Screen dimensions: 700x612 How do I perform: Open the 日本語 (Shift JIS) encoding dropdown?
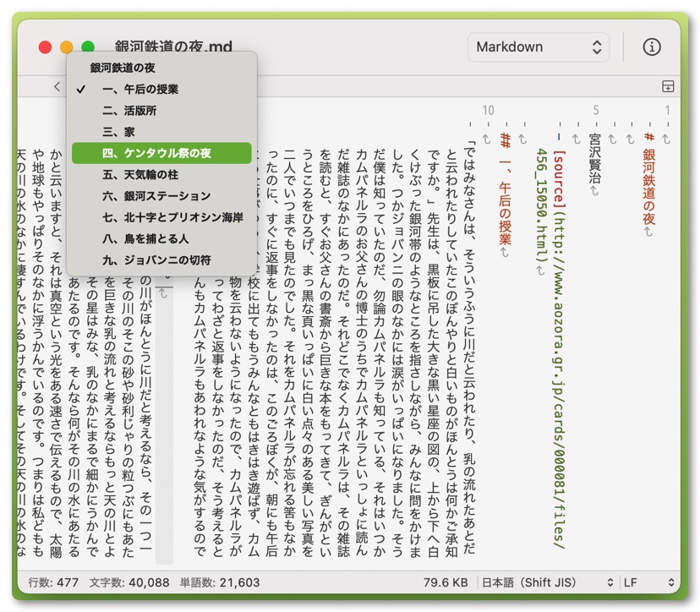click(548, 582)
